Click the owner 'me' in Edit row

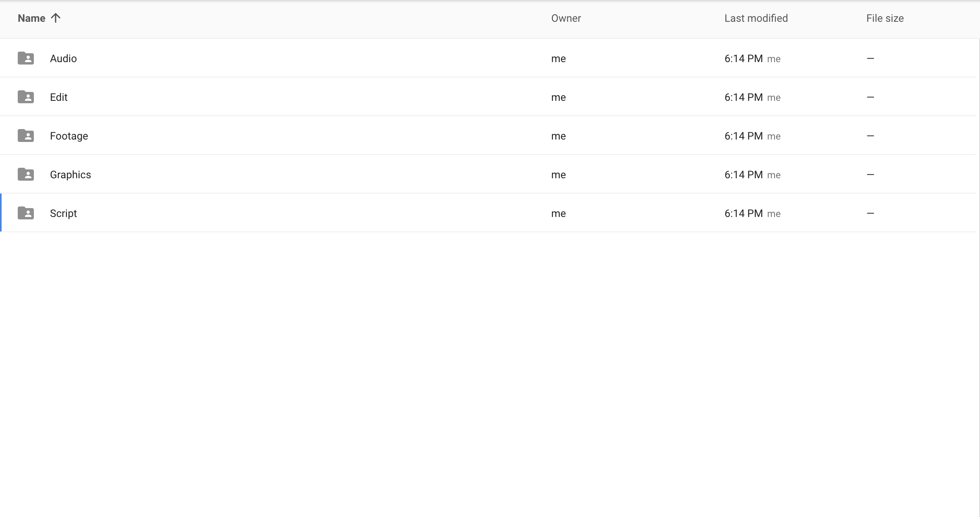coord(558,98)
